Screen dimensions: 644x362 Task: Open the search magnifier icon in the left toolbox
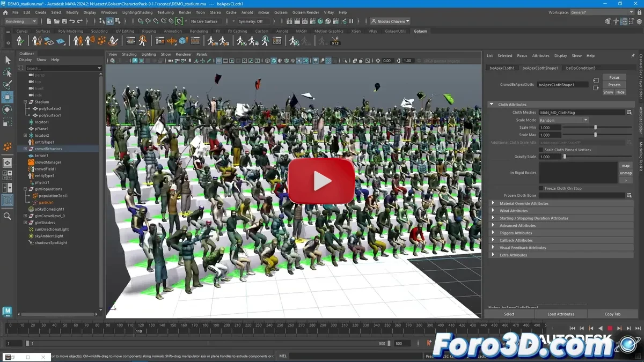8,216
